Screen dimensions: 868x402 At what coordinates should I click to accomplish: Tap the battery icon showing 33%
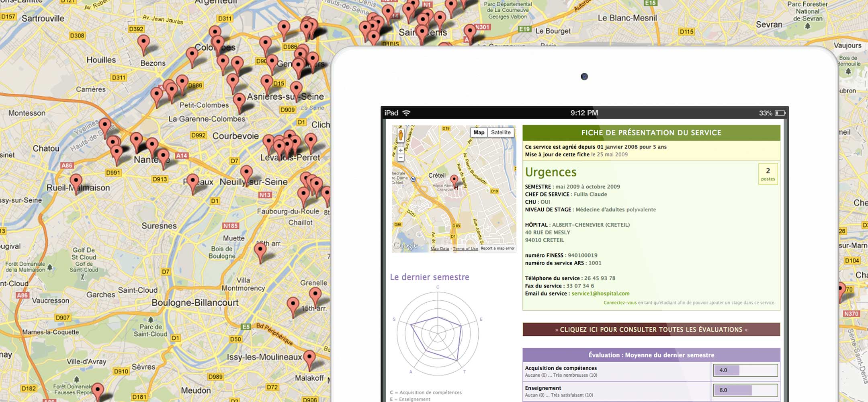coord(780,113)
